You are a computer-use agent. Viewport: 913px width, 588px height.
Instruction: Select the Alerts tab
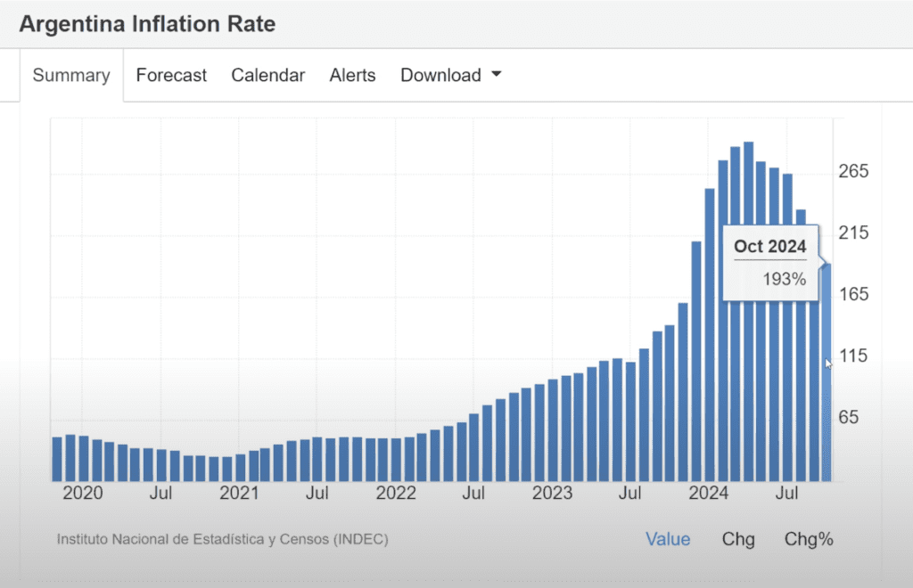352,76
